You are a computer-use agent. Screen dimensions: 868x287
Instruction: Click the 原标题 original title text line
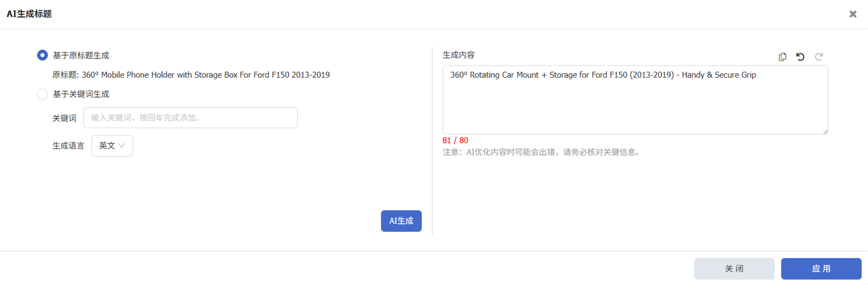pyautogui.click(x=191, y=75)
